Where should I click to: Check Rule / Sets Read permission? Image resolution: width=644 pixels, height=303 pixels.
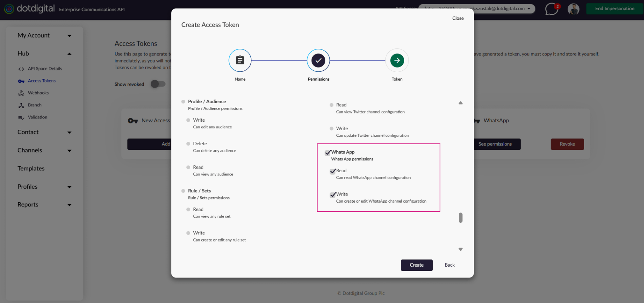click(188, 209)
